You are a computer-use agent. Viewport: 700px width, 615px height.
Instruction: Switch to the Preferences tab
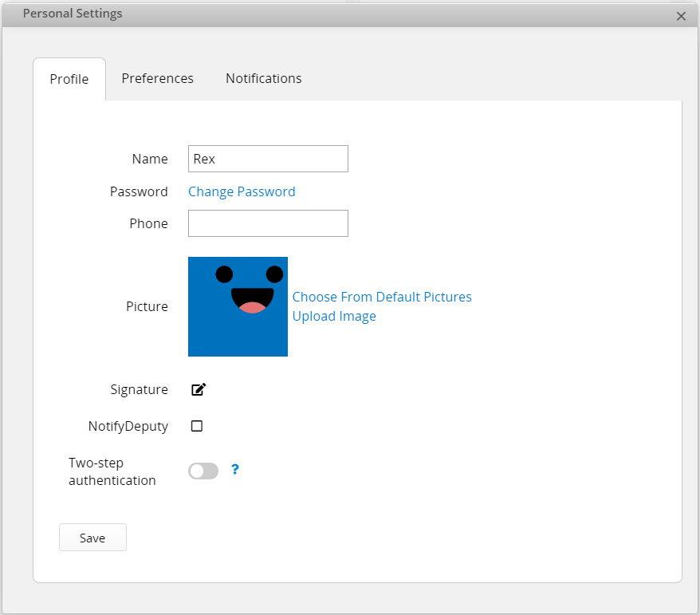click(x=158, y=78)
